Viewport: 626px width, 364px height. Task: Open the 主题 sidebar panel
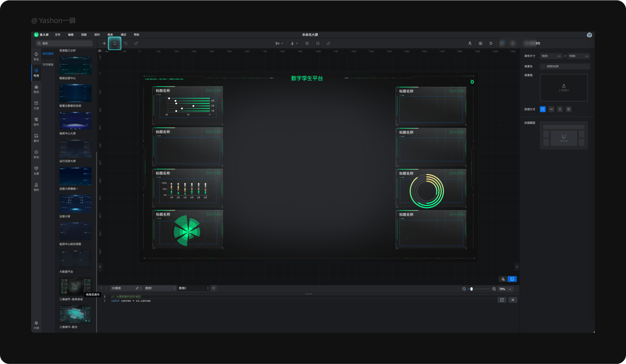[x=36, y=170]
